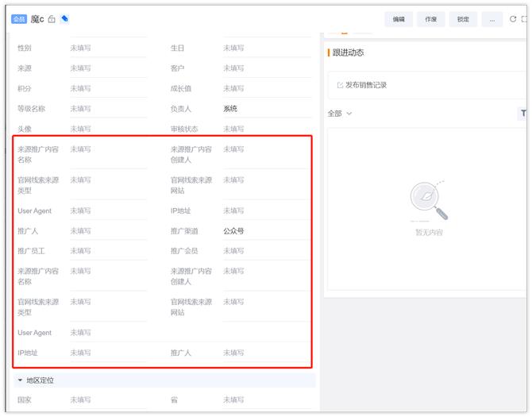Click the 负责人 value 系统
This screenshot has height=417, width=532.
(230, 109)
